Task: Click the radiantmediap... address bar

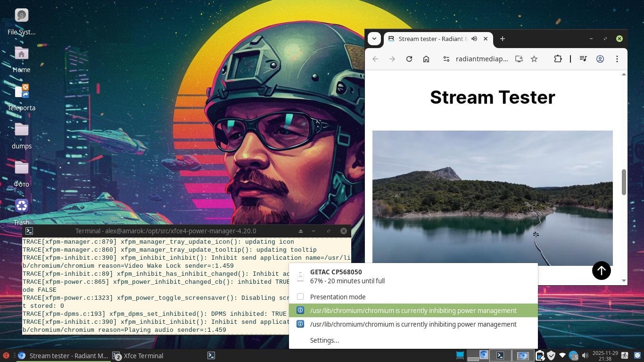Action: 482,59
